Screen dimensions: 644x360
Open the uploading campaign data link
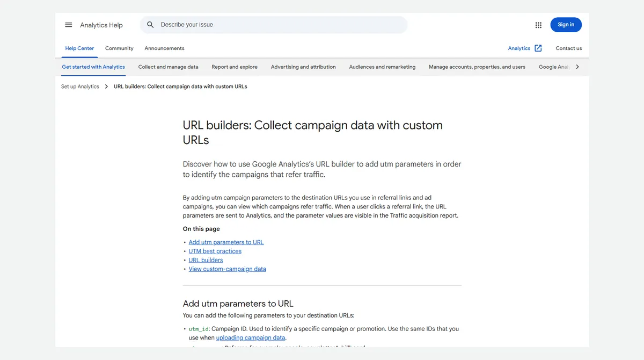pos(250,338)
